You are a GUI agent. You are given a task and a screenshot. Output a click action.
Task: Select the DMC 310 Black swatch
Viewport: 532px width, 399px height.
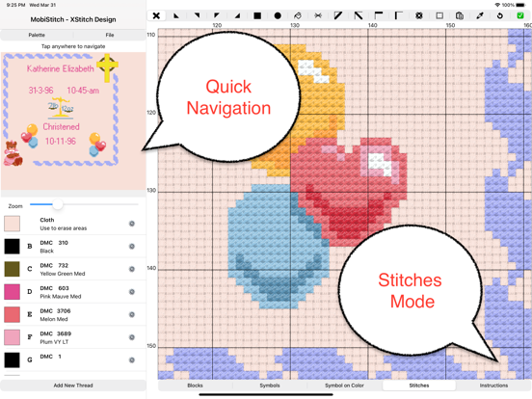pos(12,247)
